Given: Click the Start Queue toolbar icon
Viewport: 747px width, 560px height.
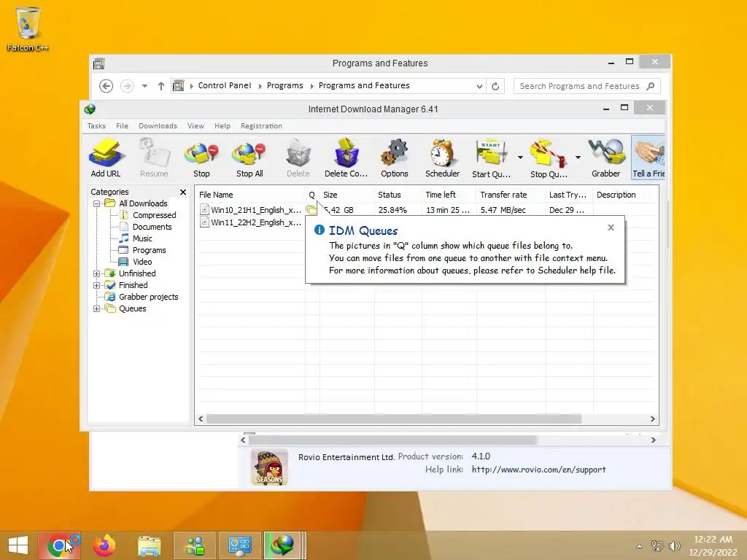Looking at the screenshot, I should [x=491, y=158].
